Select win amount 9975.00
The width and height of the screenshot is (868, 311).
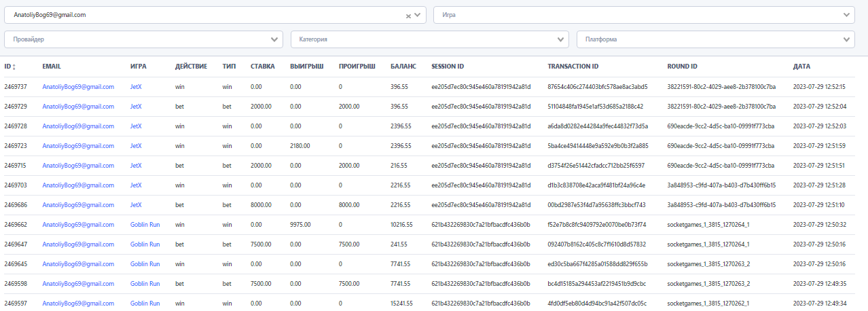(300, 225)
